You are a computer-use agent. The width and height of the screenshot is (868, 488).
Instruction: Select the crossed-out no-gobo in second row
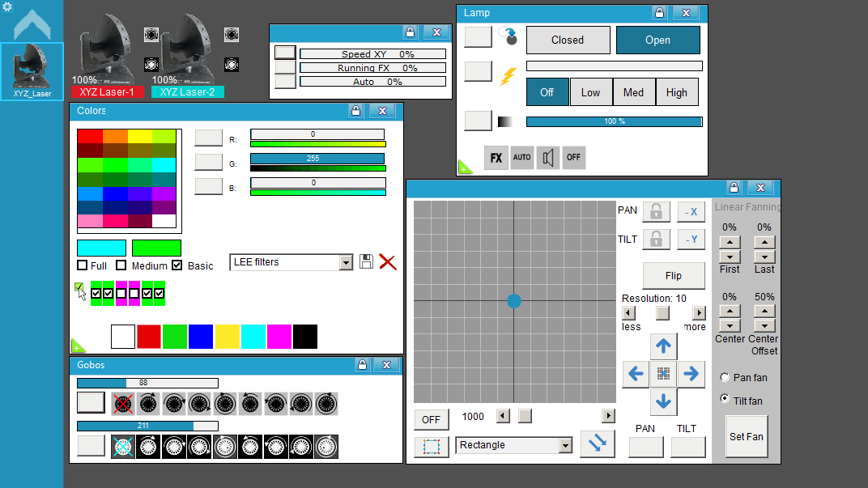123,447
